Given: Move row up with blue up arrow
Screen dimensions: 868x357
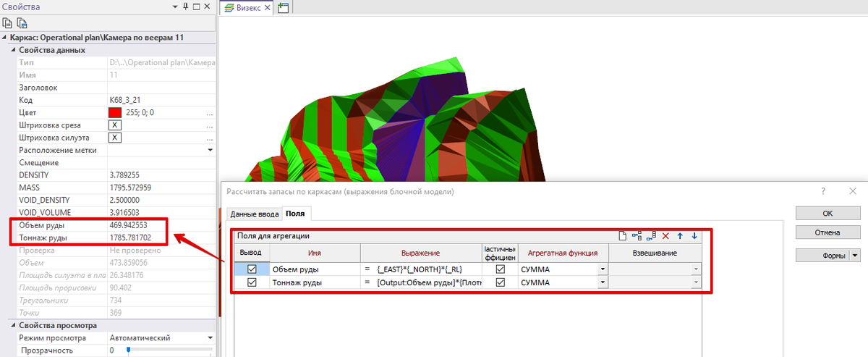Looking at the screenshot, I should click(680, 236).
